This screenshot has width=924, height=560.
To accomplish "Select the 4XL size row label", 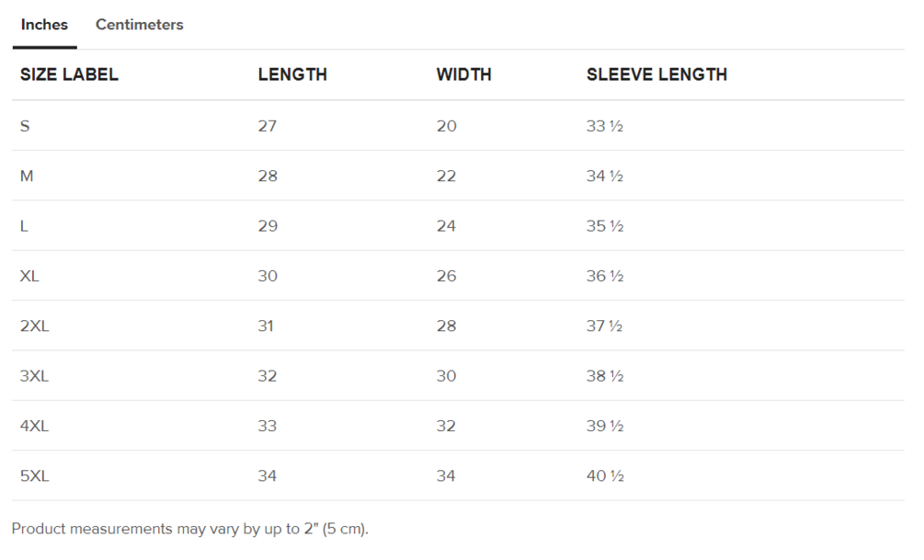I will click(34, 426).
